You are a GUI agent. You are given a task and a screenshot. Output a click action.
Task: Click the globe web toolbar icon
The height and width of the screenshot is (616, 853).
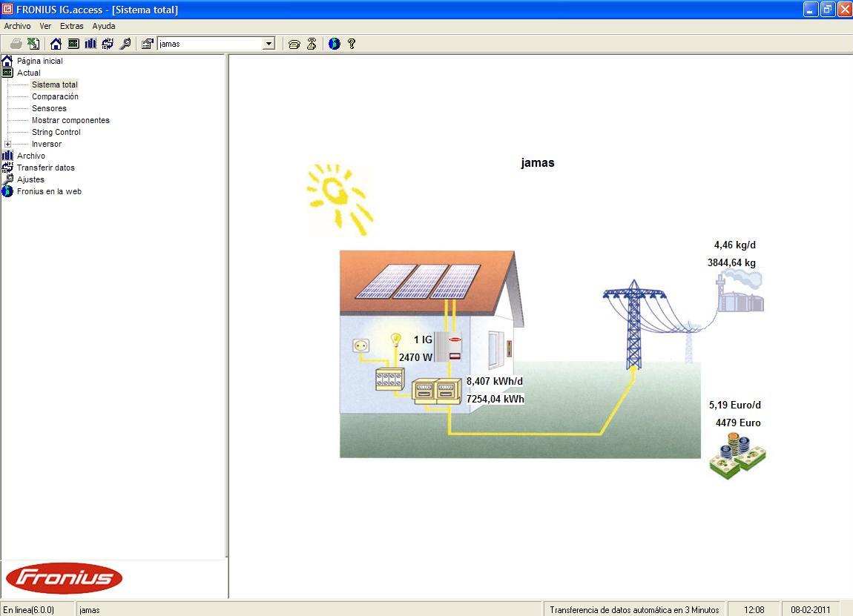pyautogui.click(x=334, y=44)
